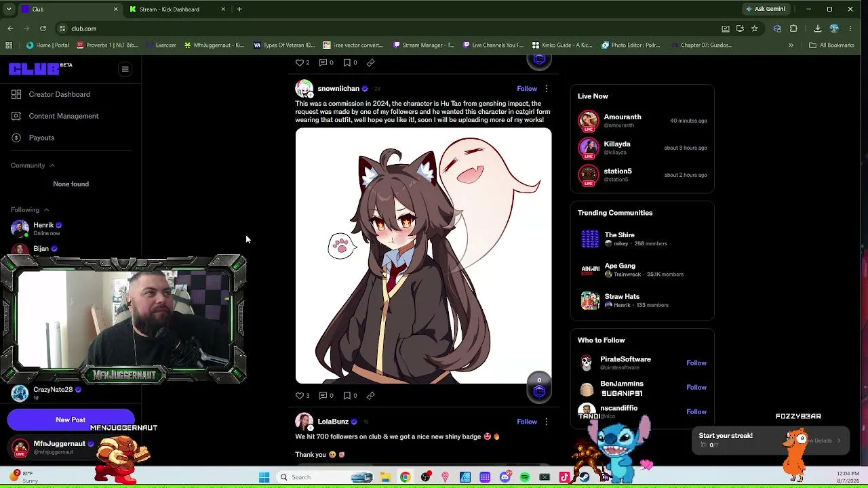Open the Photo Editor Pixlr bookmark
The image size is (868, 488).
point(631,45)
